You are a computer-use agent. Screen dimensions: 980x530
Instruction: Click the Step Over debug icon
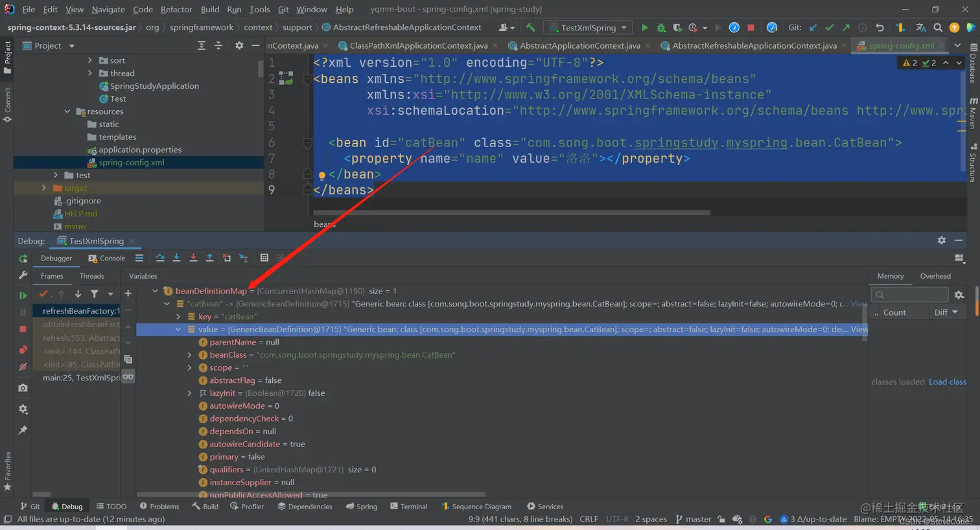pos(159,258)
